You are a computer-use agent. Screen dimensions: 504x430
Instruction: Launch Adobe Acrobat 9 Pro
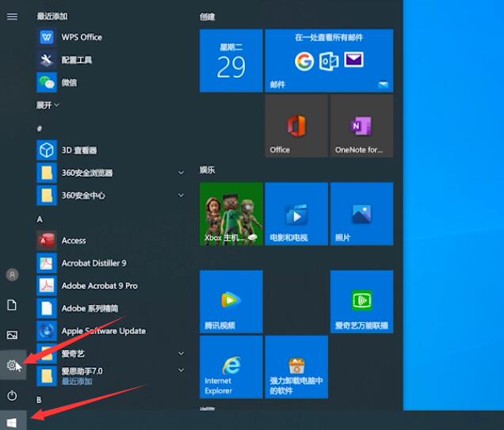(111, 286)
